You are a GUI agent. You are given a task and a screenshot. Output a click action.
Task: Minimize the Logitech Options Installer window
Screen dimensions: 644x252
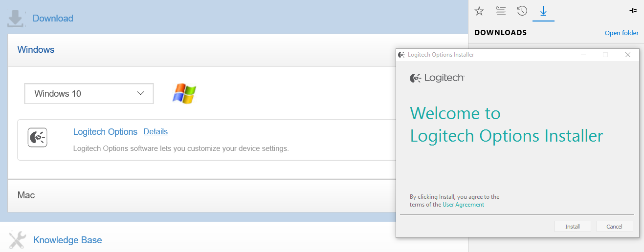583,55
